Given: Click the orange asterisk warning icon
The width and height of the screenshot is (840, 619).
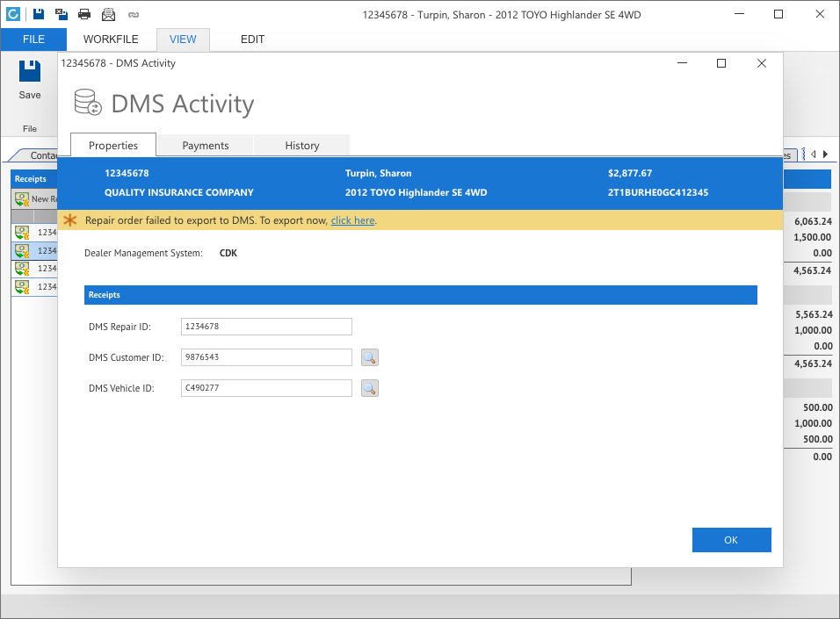Looking at the screenshot, I should 70,220.
